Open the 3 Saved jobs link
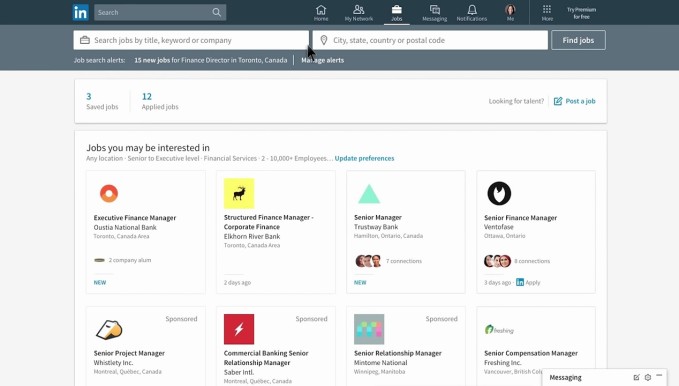 click(x=102, y=101)
